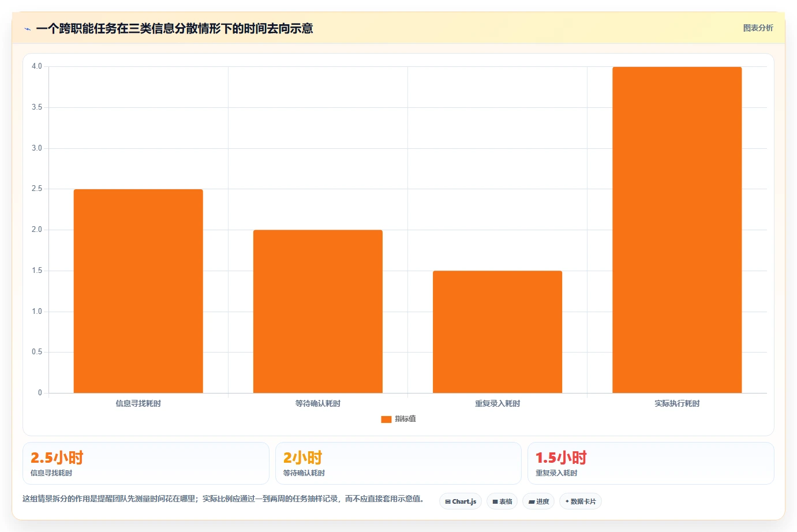This screenshot has height=532, width=797.
Task: Click the chart title heading text
Action: pyautogui.click(x=174, y=28)
